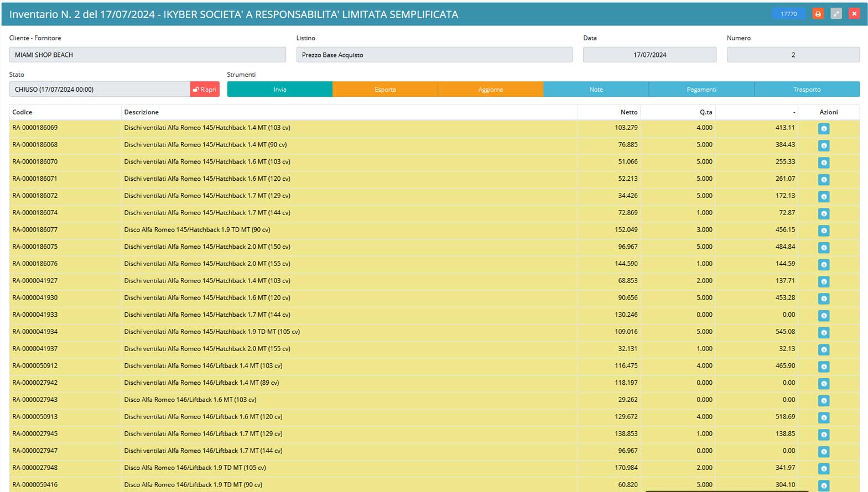The height and width of the screenshot is (492, 868).
Task: Click the orange Esporta button
Action: tap(385, 89)
